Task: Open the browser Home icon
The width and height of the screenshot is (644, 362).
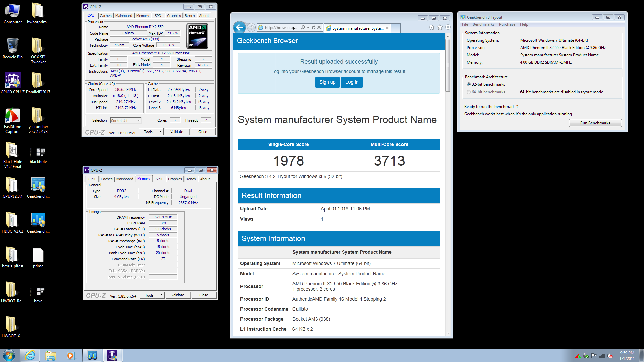Action: pos(432,27)
